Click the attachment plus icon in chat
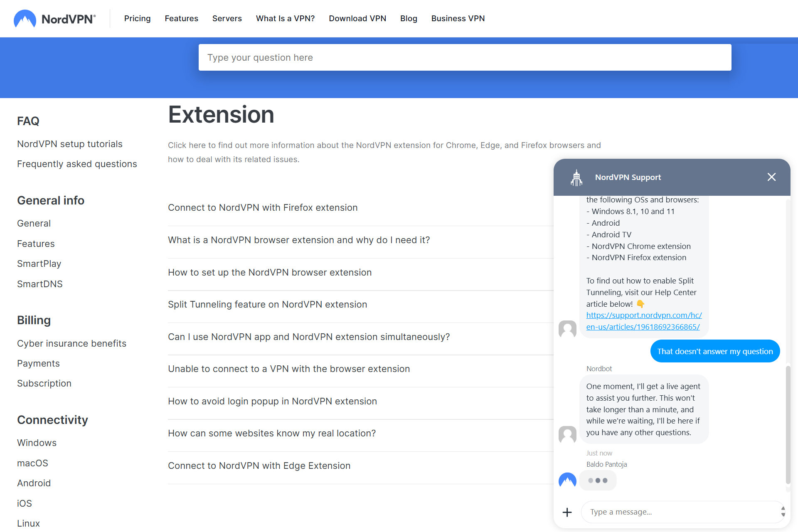Screen dimensions: 798x532 click(x=567, y=511)
